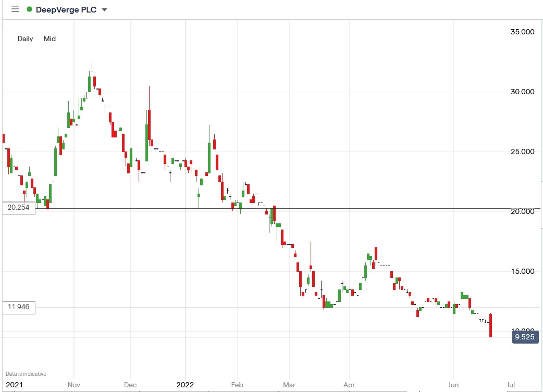
Task: Open the hamburger menu icon
Action: pyautogui.click(x=15, y=9)
